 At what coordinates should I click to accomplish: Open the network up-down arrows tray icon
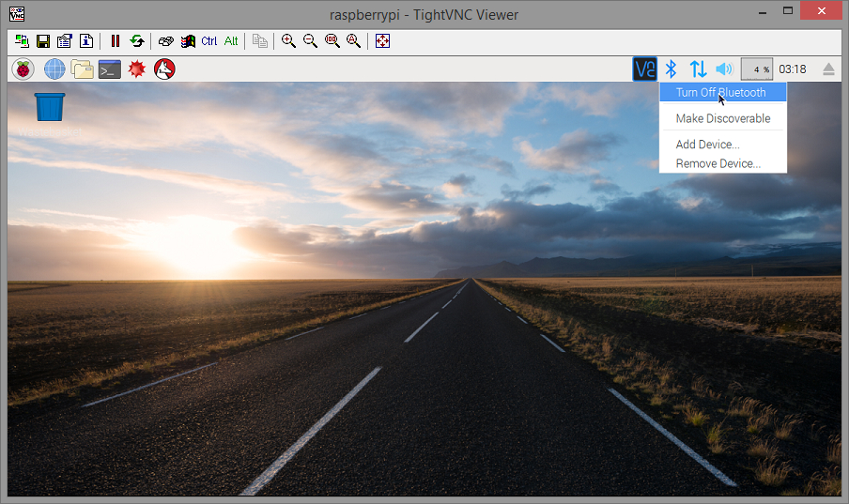coord(699,69)
